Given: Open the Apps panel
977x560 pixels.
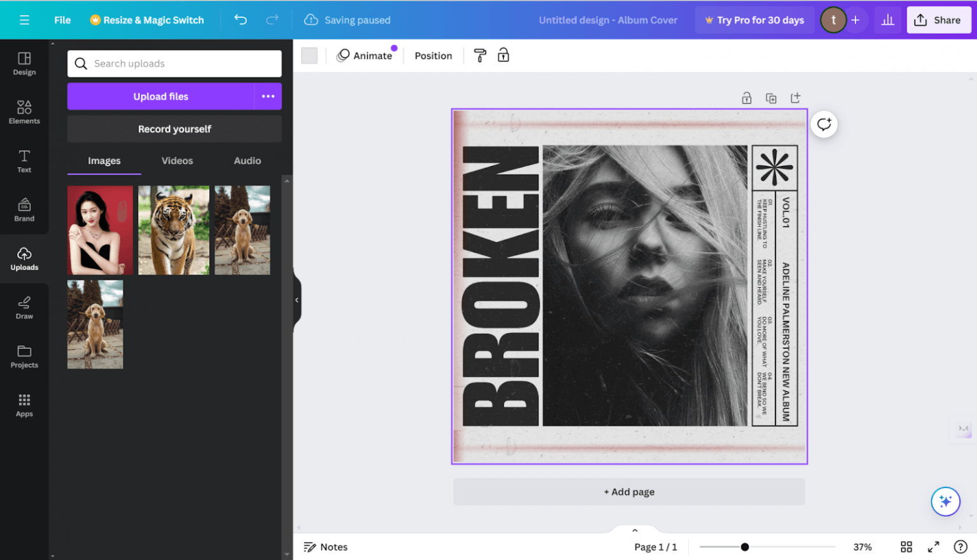Looking at the screenshot, I should 24,405.
